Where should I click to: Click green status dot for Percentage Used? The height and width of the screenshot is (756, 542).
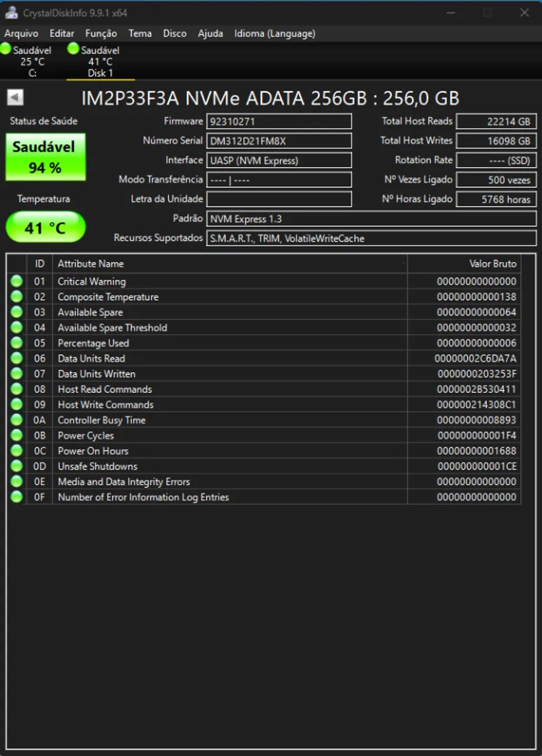tap(17, 343)
